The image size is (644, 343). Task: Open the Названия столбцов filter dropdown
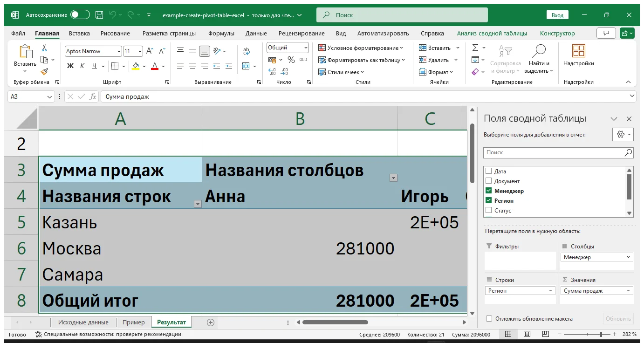coord(393,178)
